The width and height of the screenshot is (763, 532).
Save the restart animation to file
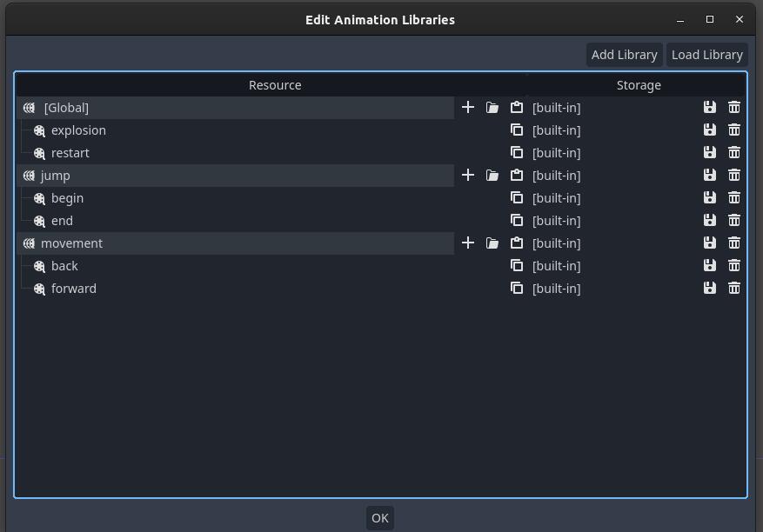[709, 153]
